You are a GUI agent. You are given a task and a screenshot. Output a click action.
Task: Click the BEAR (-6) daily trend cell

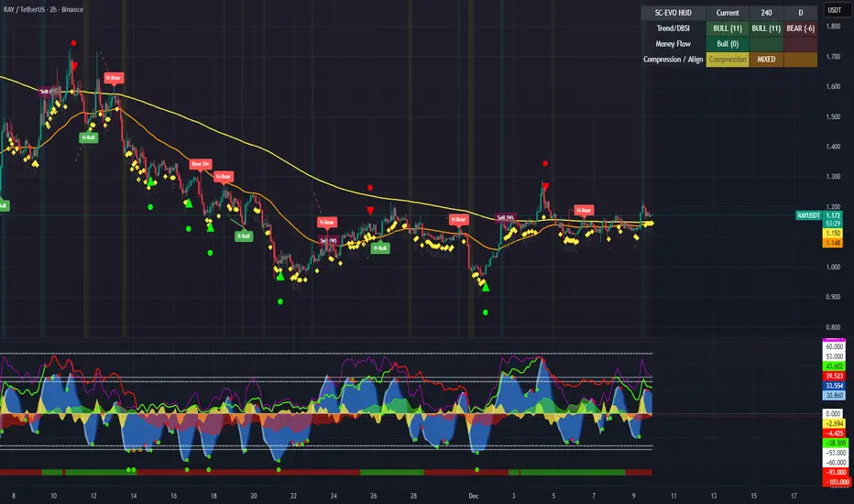click(x=801, y=28)
